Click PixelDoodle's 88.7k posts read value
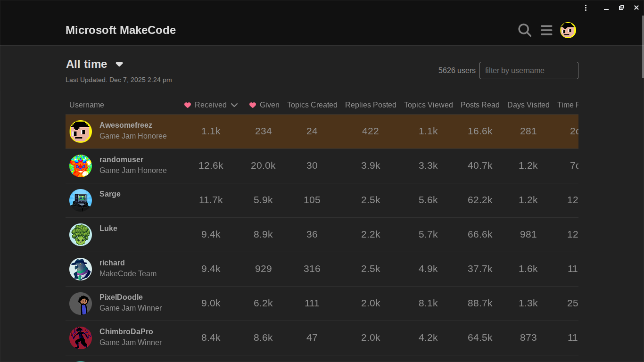 [x=480, y=304]
